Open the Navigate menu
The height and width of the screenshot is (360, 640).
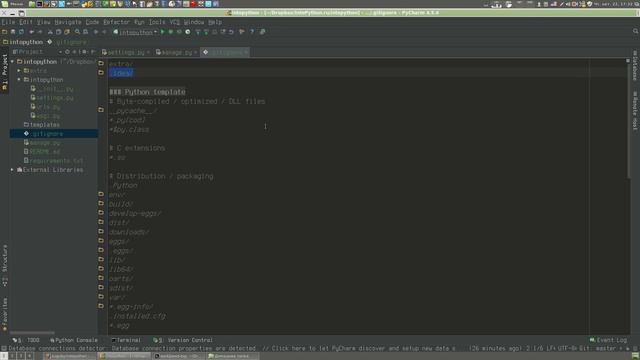(68, 22)
